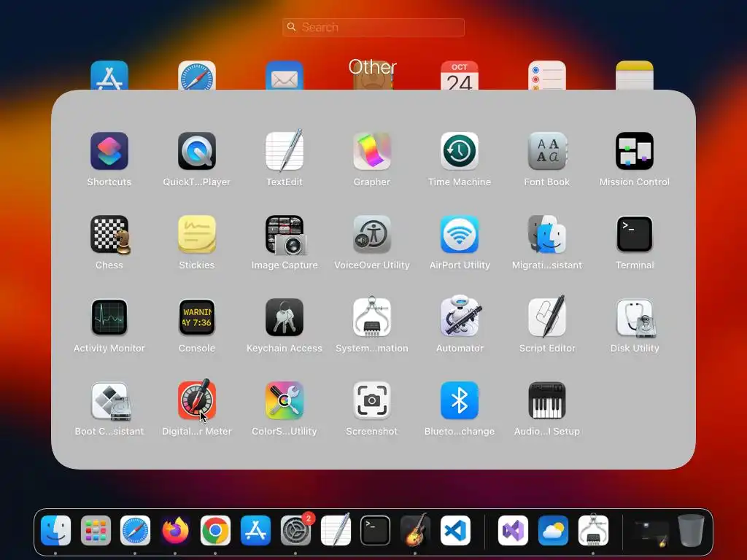Open App Store from the Dock
The width and height of the screenshot is (747, 560).
tap(256, 531)
